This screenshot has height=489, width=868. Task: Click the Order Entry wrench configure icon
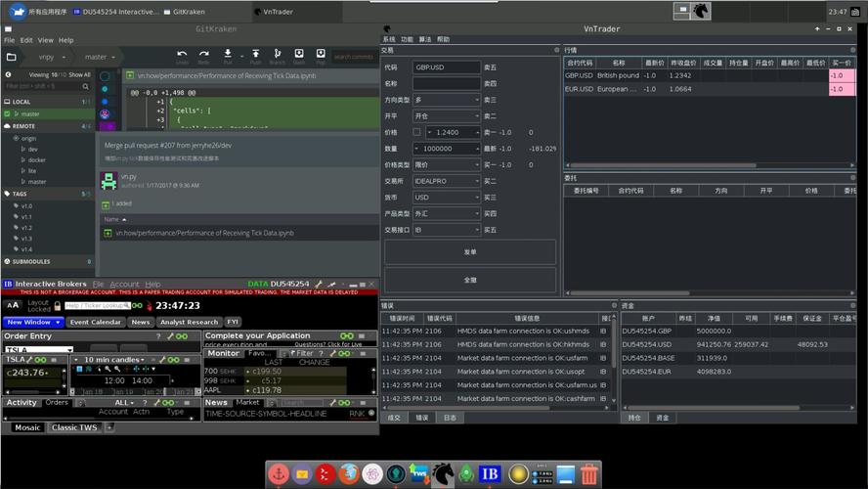(x=171, y=336)
